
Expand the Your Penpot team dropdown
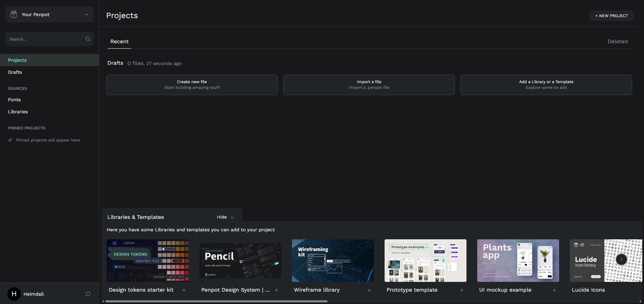pos(86,14)
